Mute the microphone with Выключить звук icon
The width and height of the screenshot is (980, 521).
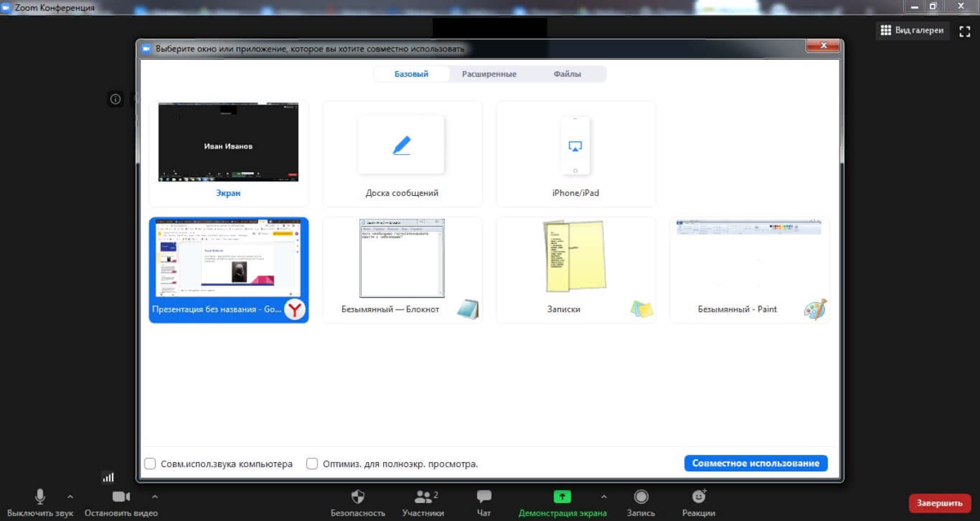tap(40, 497)
